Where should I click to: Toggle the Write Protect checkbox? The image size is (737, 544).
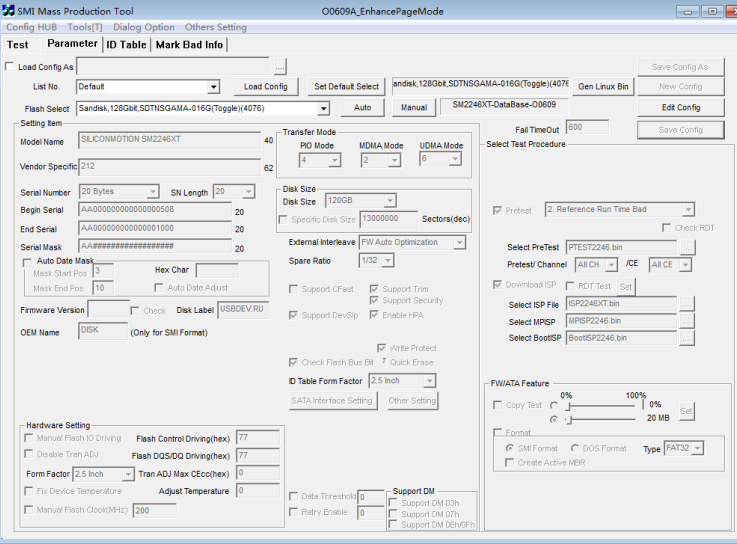[x=382, y=348]
